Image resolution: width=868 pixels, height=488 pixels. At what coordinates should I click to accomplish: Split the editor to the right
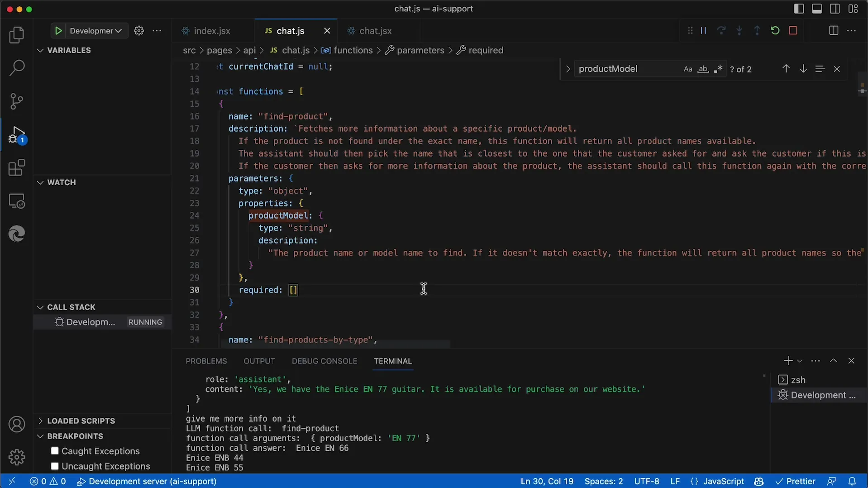[x=834, y=31]
